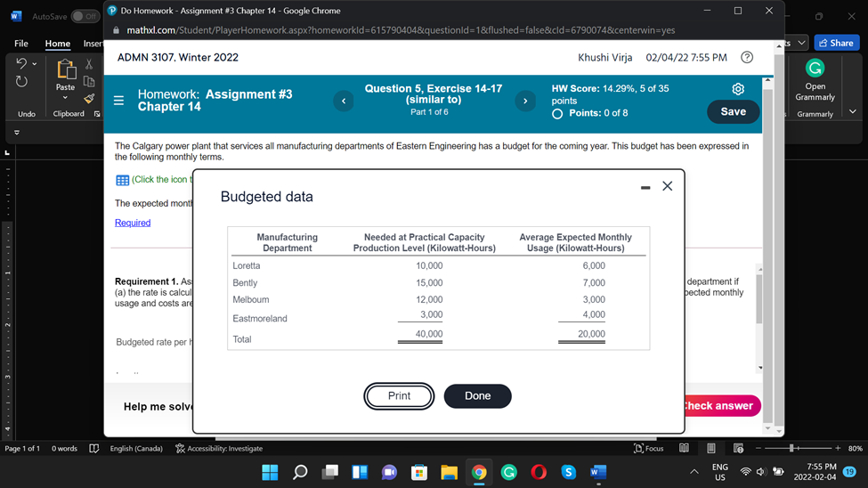Open File Explorer from the taskbar

[x=449, y=473]
